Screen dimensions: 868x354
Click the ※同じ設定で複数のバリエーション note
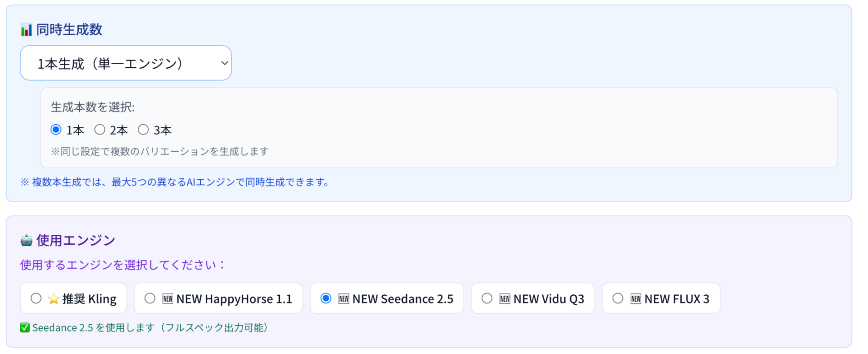click(x=160, y=151)
